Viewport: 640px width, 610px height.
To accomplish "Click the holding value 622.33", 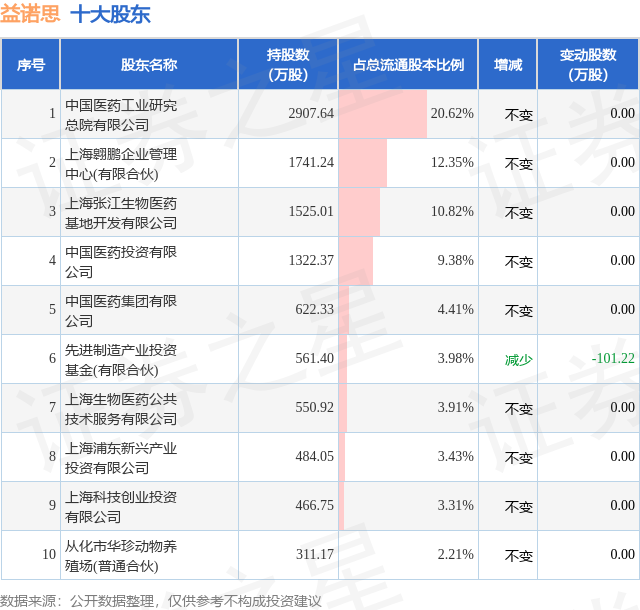I will pos(314,309).
